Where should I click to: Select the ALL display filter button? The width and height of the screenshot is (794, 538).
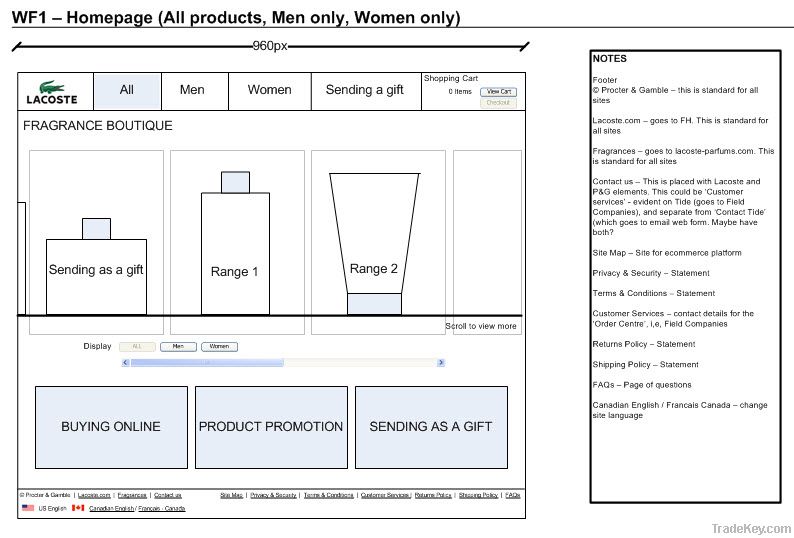click(137, 347)
